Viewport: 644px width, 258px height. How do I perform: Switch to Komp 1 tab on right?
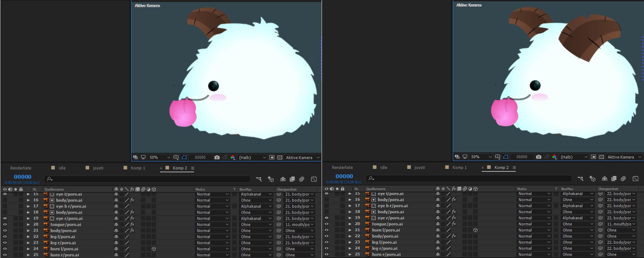tap(460, 167)
